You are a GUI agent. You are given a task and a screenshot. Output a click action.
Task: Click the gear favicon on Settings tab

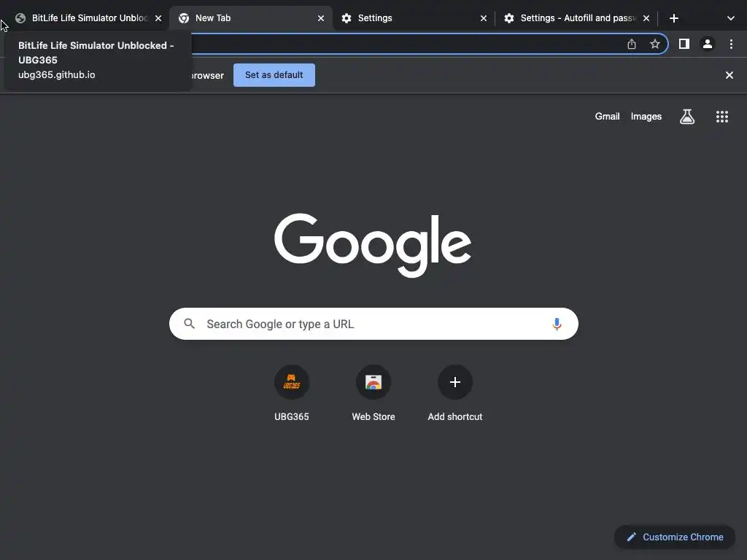[347, 18]
